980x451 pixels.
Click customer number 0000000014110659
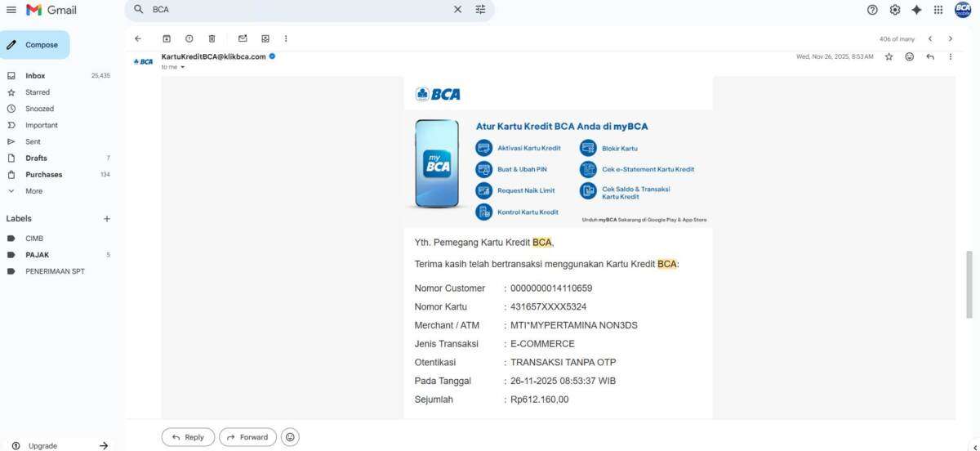point(551,288)
